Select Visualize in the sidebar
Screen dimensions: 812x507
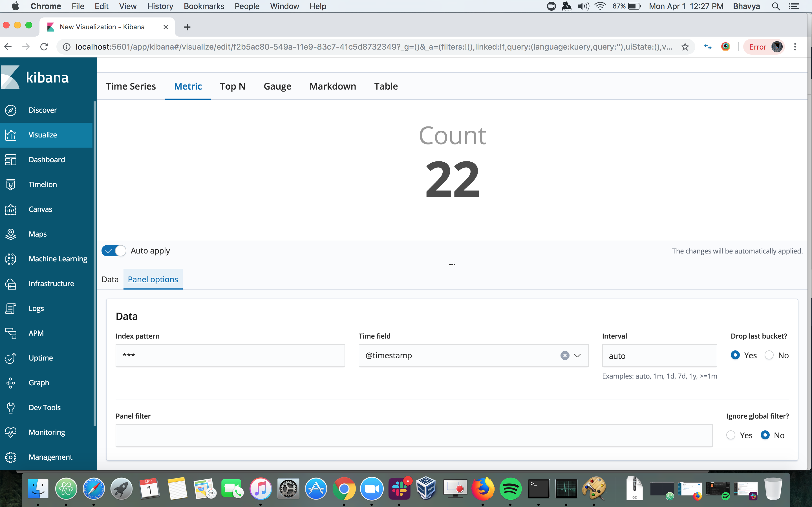42,135
